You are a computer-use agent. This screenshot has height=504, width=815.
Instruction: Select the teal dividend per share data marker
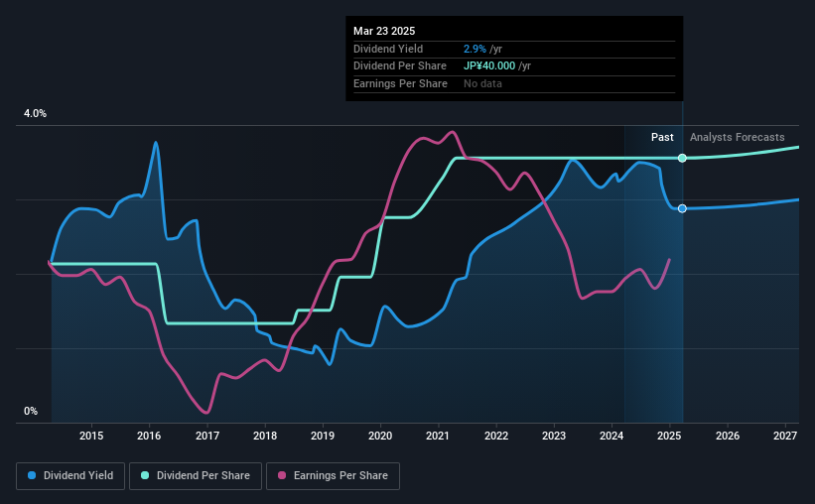point(682,158)
